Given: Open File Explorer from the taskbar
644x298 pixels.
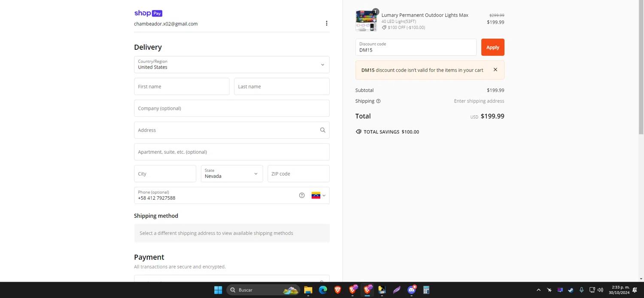Looking at the screenshot, I should point(308,290).
